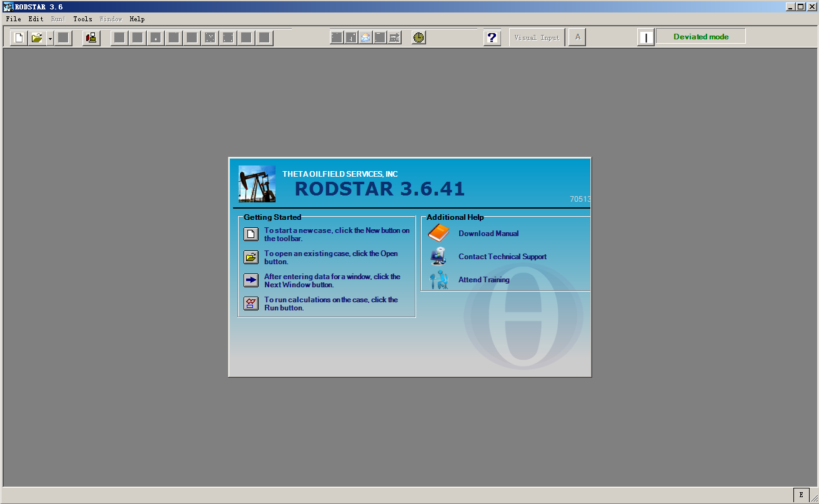Viewport: 819px width, 504px height.
Task: Minimize the RODSTAR 3.6 window
Action: coord(790,6)
